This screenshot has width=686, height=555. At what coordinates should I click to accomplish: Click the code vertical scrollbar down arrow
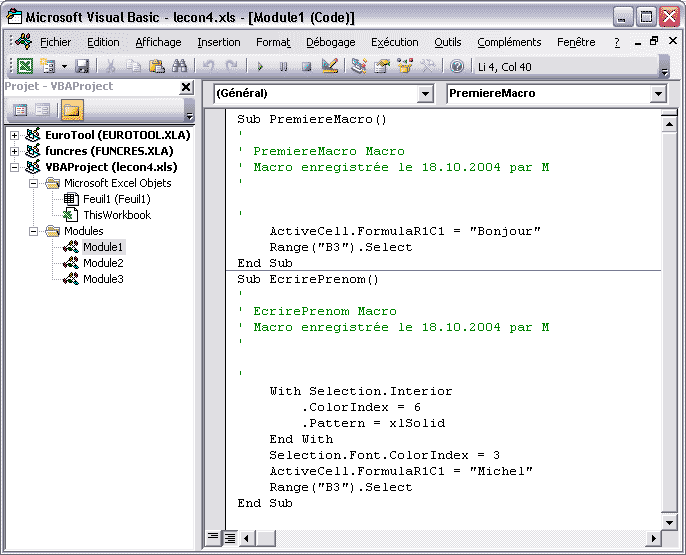tap(669, 522)
